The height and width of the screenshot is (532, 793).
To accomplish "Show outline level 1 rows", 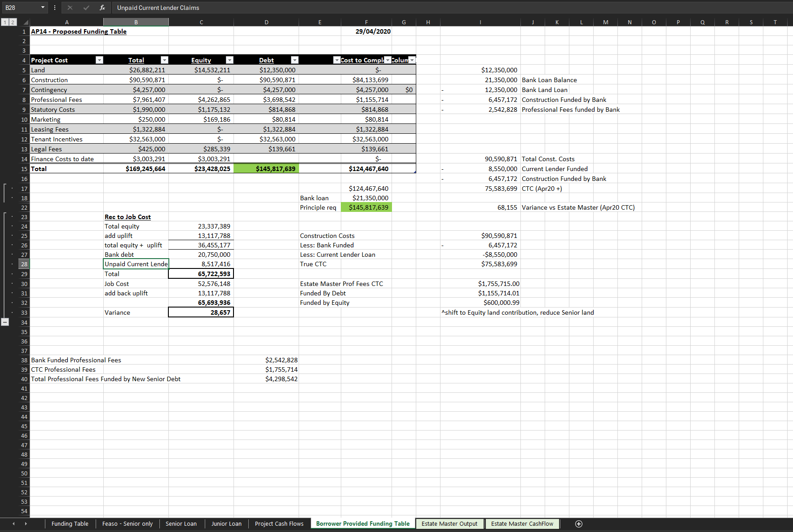I will tap(5, 22).
